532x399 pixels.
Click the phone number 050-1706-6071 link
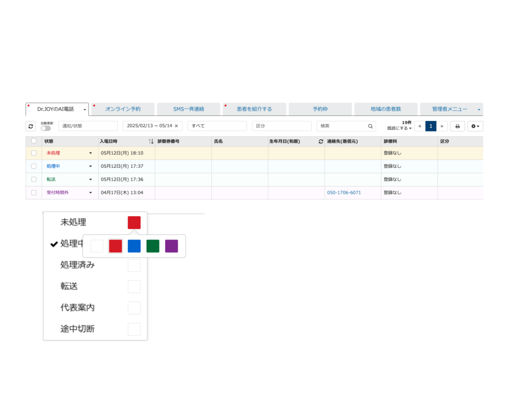pyautogui.click(x=344, y=193)
